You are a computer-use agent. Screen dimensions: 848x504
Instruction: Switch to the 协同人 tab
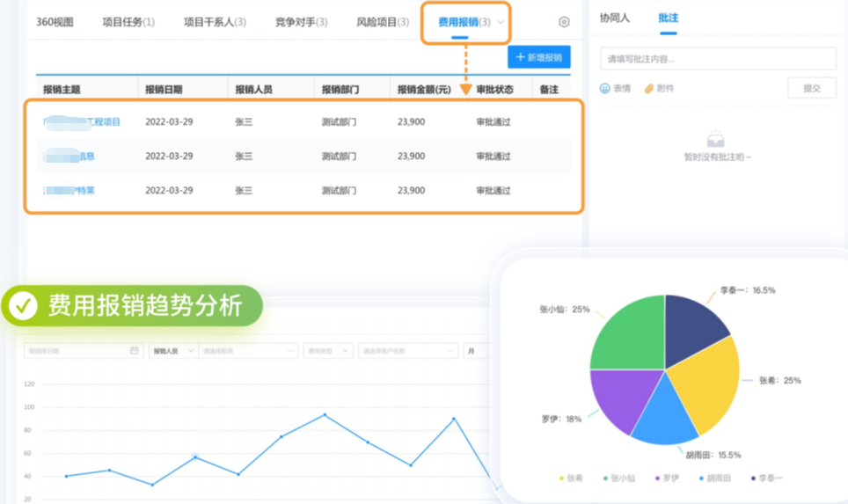click(614, 18)
